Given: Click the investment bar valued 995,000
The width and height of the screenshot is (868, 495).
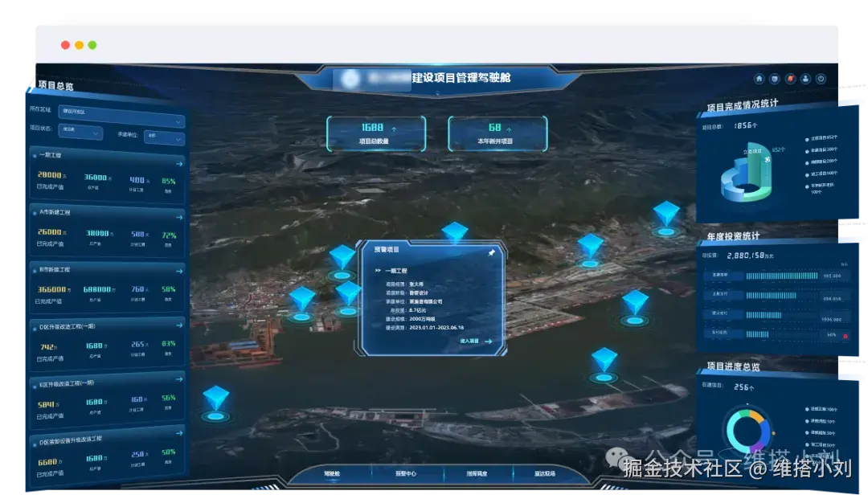Looking at the screenshot, I should coord(782,276).
